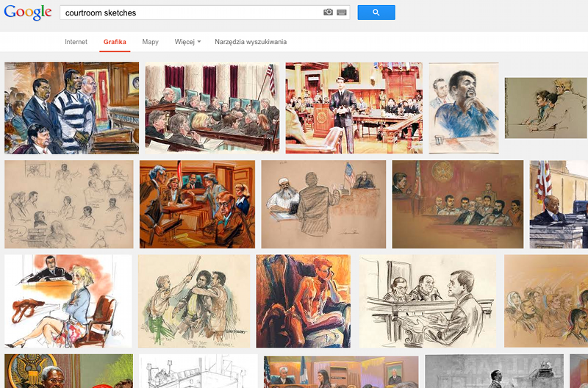Click the blue magnifier search button
This screenshot has width=588, height=388.
point(376,12)
